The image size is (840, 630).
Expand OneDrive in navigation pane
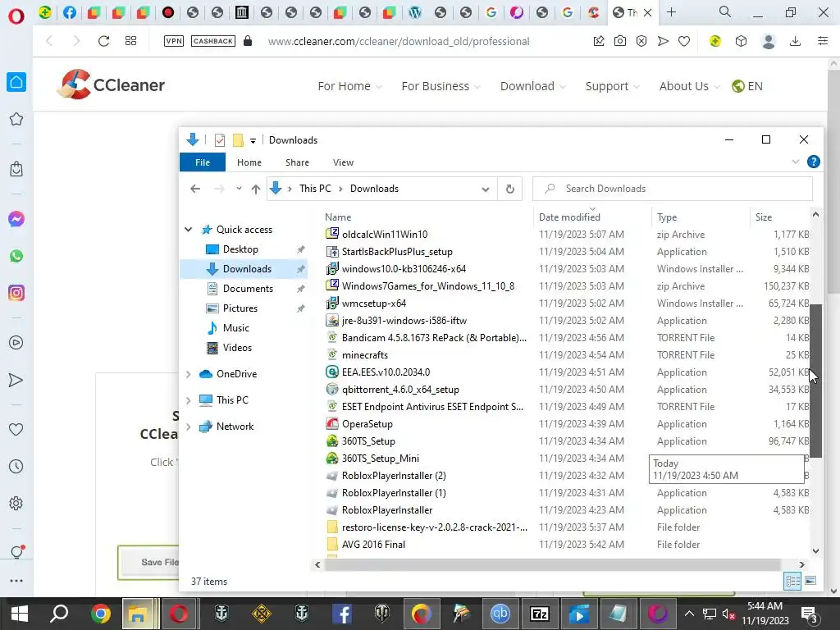point(189,374)
